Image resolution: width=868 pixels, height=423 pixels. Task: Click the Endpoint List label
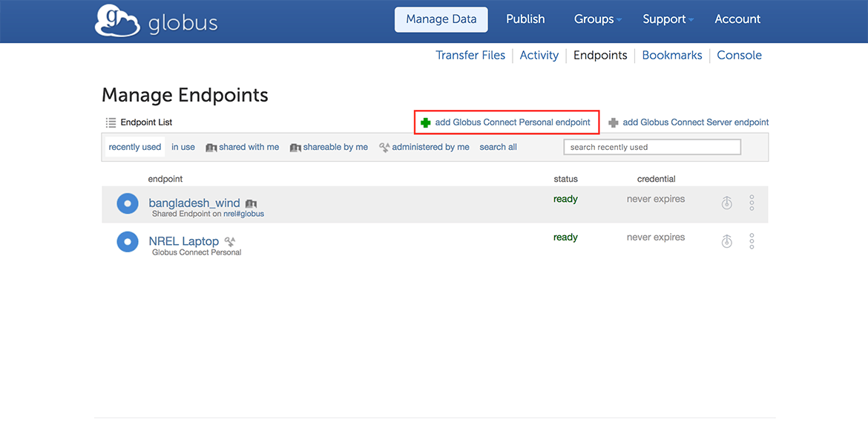(147, 122)
